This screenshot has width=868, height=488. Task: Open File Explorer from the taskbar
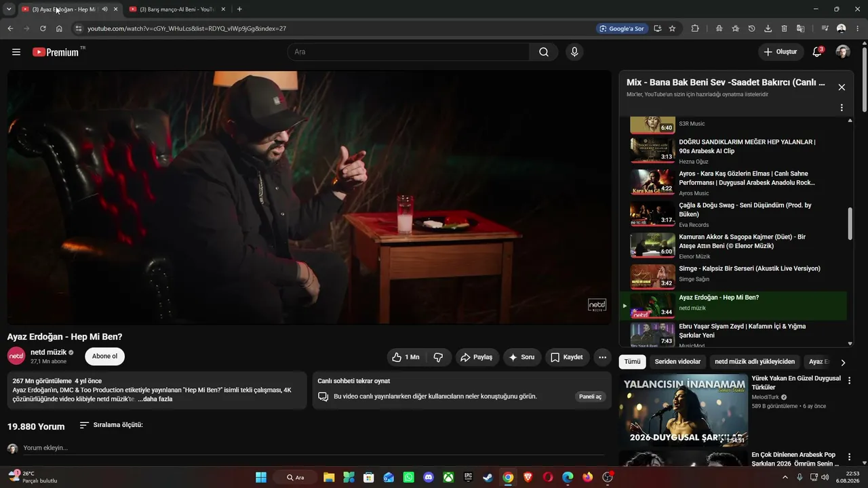point(329,477)
